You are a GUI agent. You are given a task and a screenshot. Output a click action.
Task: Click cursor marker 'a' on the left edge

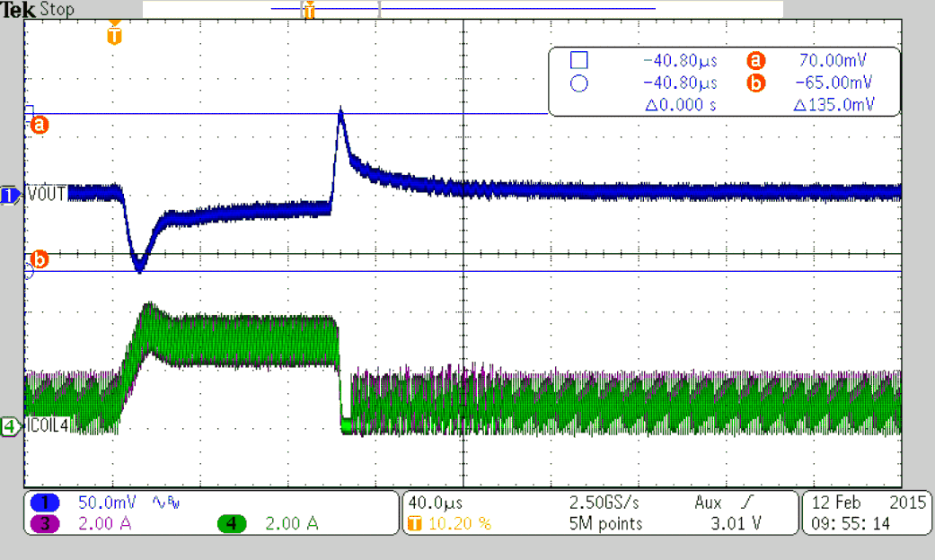click(38, 125)
